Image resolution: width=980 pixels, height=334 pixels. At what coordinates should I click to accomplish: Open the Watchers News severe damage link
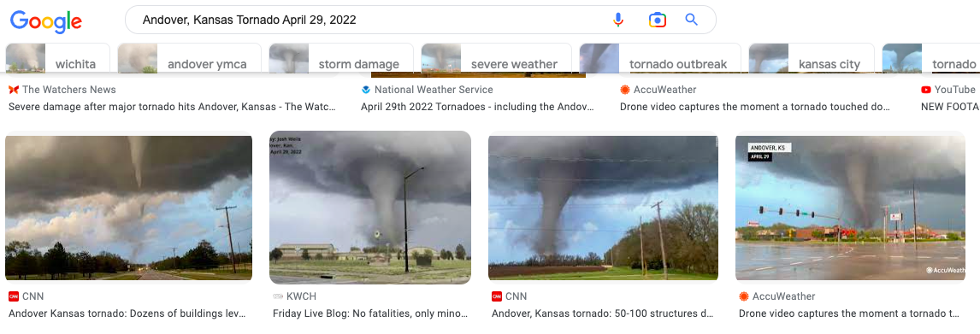(173, 107)
